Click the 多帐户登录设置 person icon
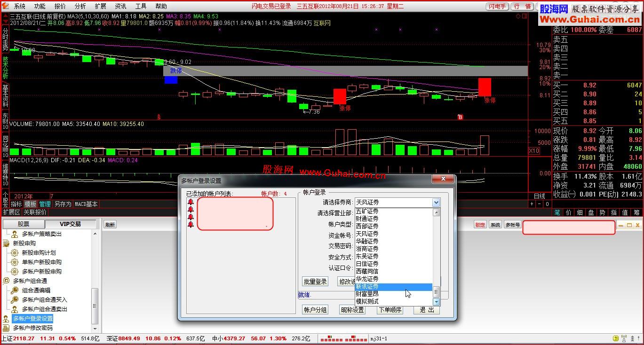The height and width of the screenshot is (345, 644). [6, 318]
